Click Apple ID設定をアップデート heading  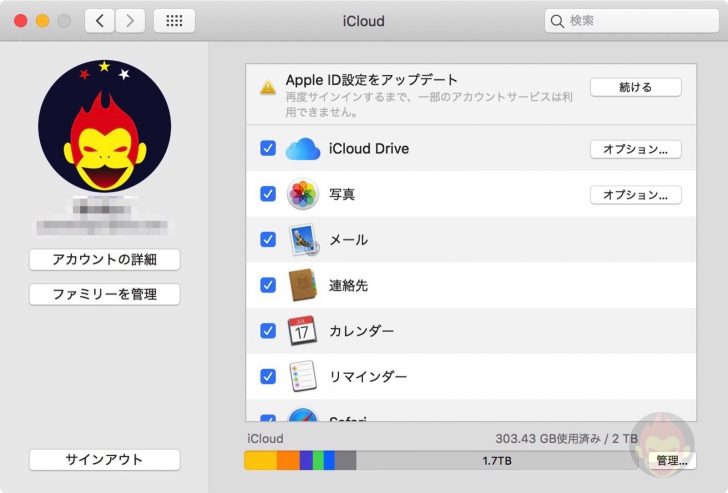(x=371, y=80)
